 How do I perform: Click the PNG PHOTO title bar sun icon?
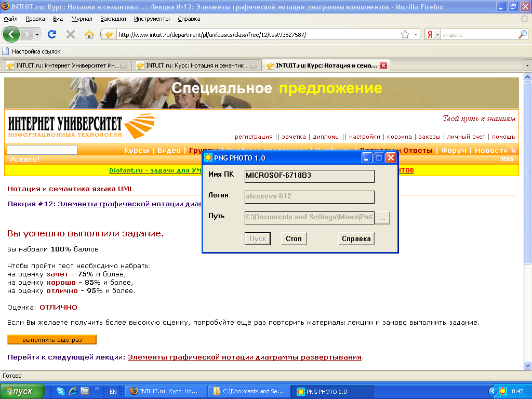pos(208,158)
